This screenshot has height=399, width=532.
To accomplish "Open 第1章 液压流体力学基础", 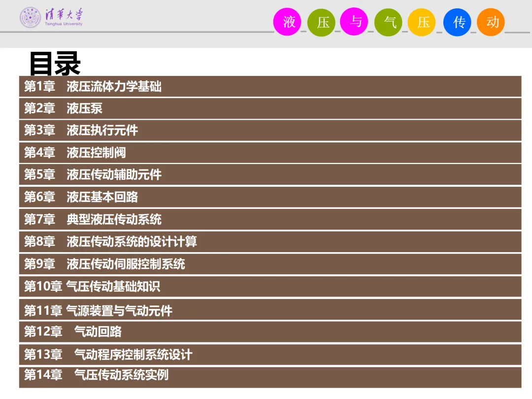I will coord(270,86).
